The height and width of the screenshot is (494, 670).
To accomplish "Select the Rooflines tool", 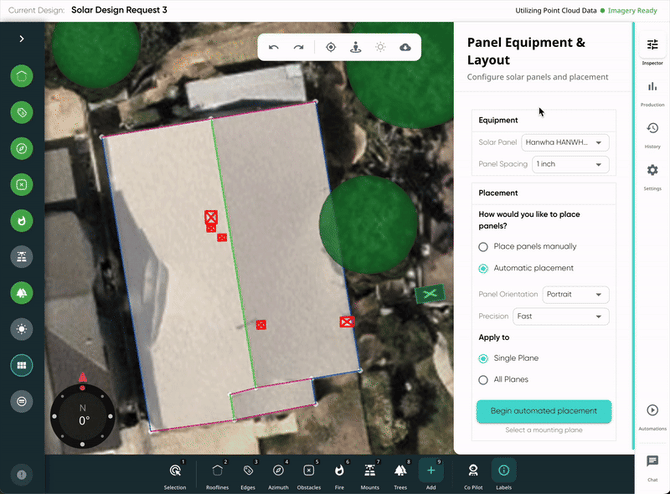I will point(217,473).
